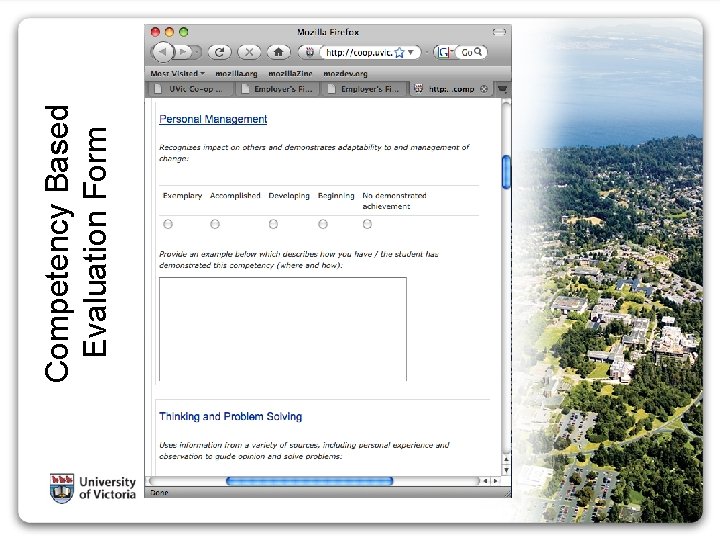Open the URL history dropdown arrow
Image resolution: width=720 pixels, height=540 pixels.
tap(411, 52)
